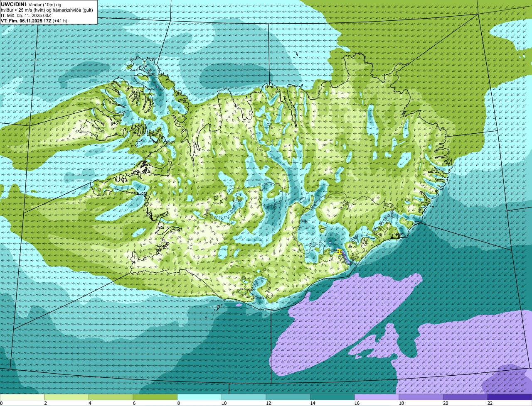Pick the light cyan 8–10 m/s scale swatch
The height and width of the screenshot is (406, 532).
[x=199, y=397]
